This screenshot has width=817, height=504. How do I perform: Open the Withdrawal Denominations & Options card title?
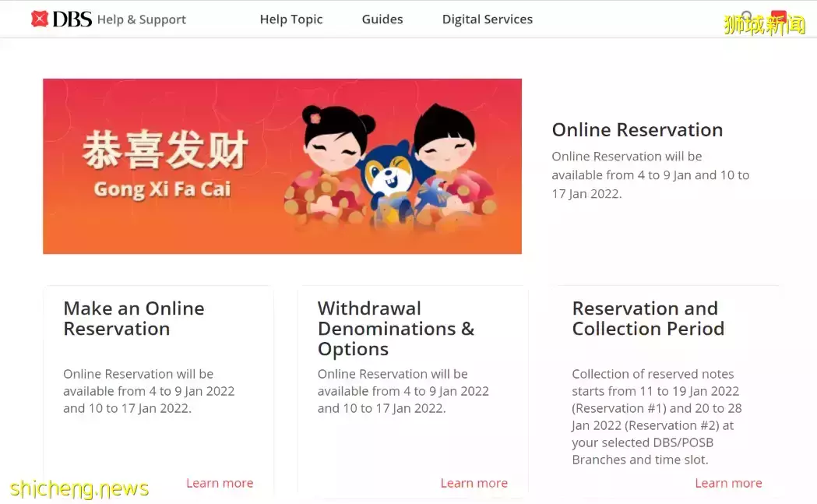tap(396, 329)
